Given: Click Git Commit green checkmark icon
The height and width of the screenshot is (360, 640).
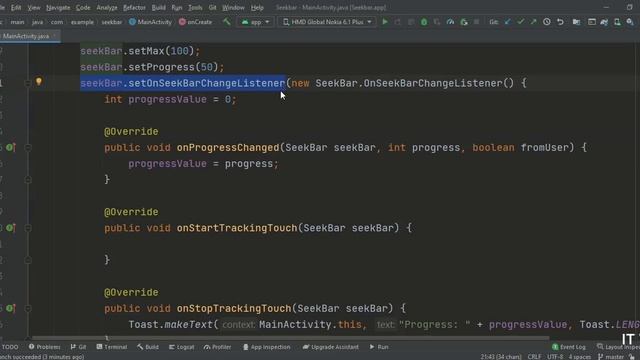Looking at the screenshot, I should 520,22.
